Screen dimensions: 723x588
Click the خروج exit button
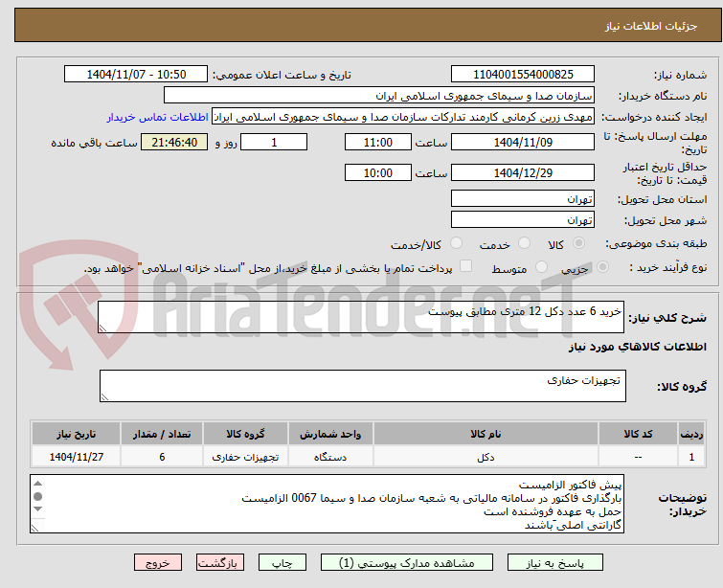[x=158, y=563]
